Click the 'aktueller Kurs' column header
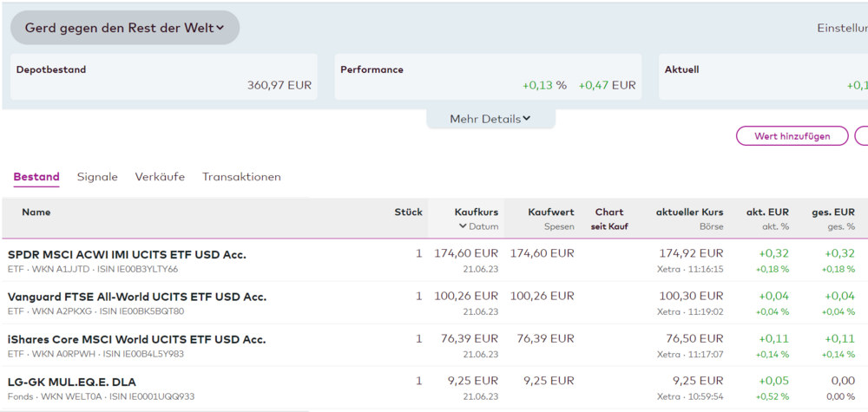This screenshot has height=412, width=868. [689, 212]
